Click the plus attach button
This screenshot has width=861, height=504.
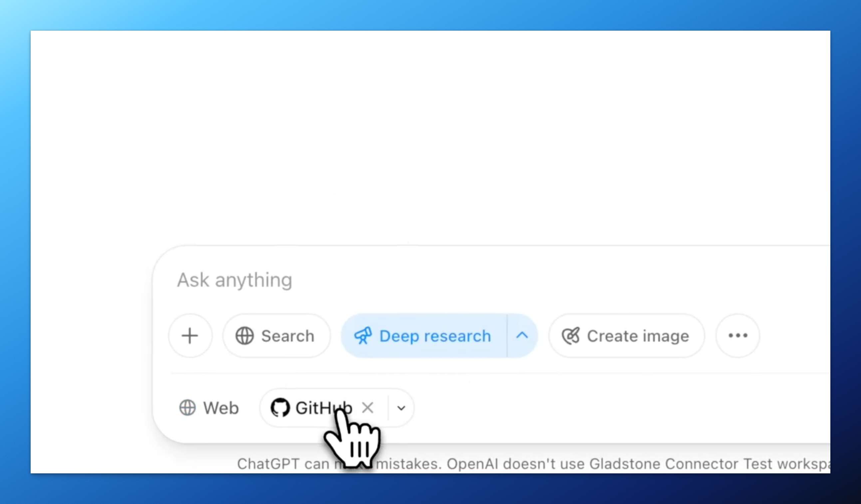pyautogui.click(x=190, y=336)
